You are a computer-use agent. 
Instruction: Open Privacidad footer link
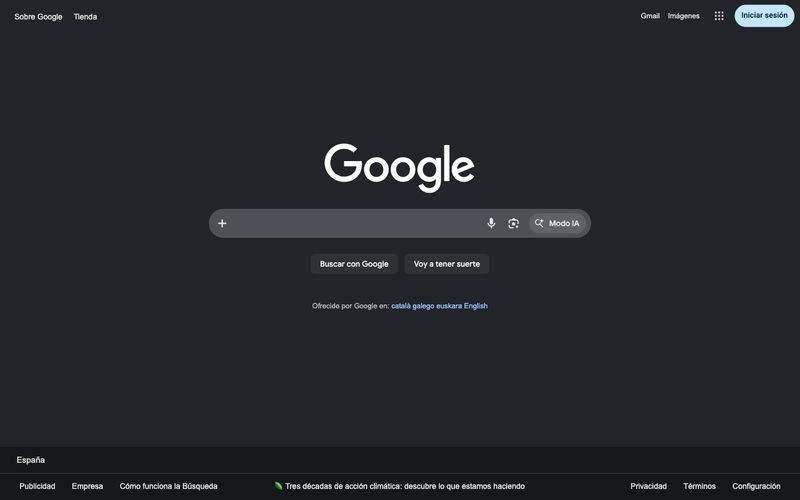(648, 486)
